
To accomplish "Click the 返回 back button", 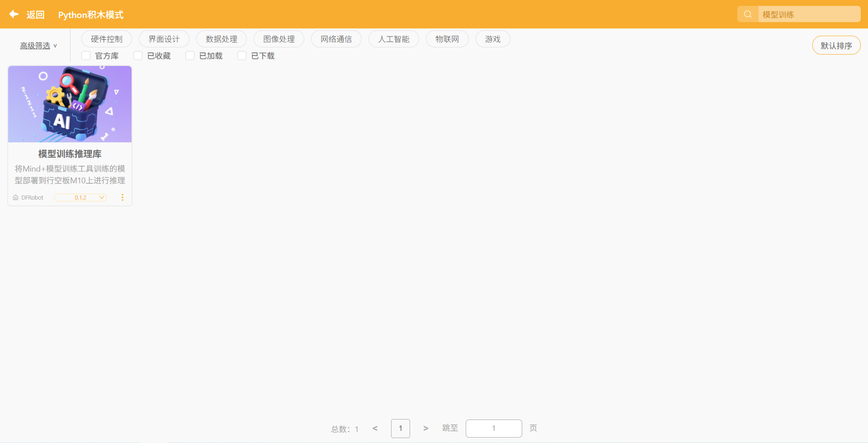I will click(35, 15).
